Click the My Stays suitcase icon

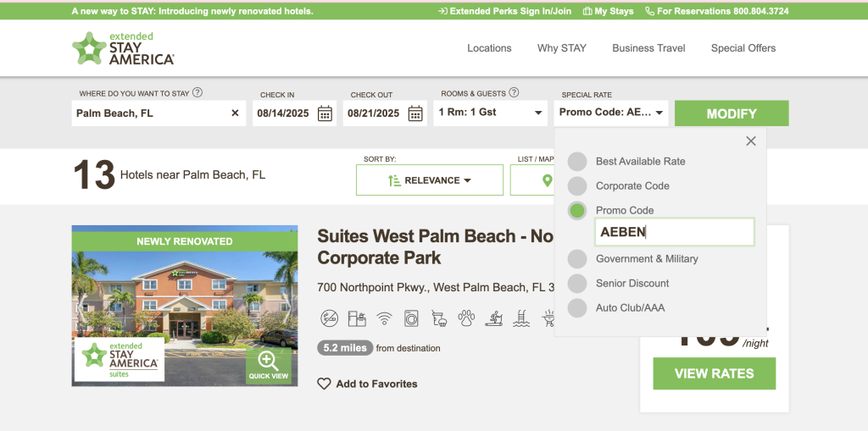(587, 11)
